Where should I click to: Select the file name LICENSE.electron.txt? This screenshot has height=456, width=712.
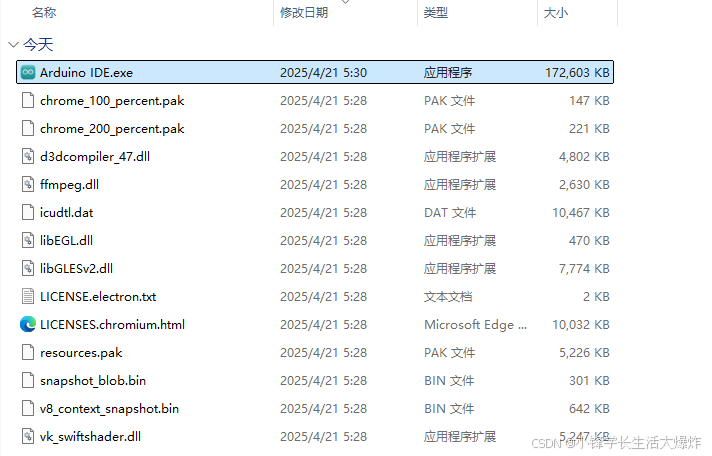click(98, 297)
